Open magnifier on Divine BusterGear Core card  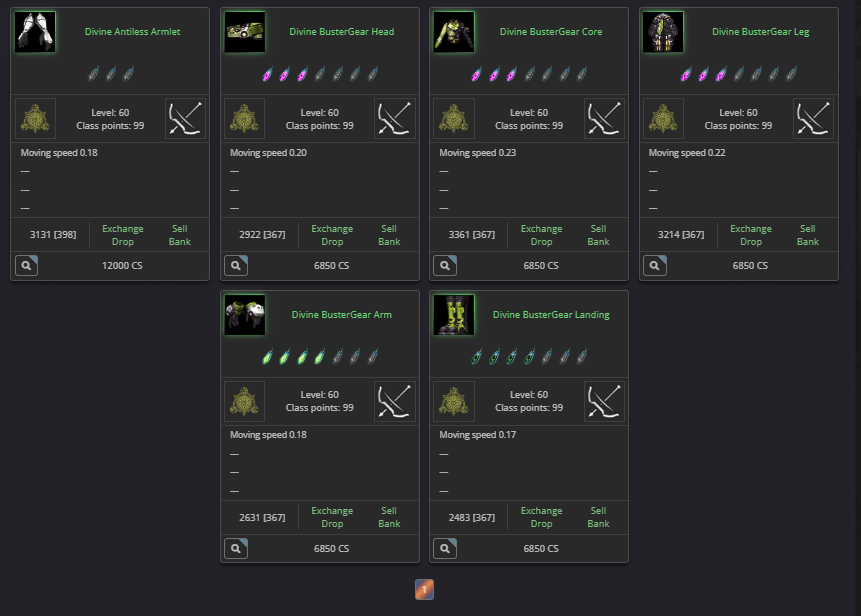coord(445,266)
